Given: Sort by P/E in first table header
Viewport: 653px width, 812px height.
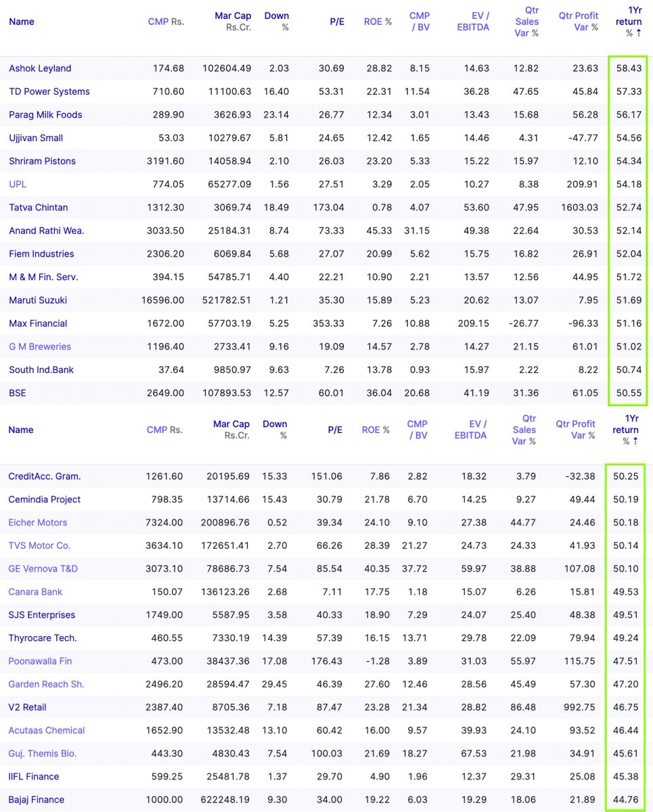Looking at the screenshot, I should coord(337,22).
